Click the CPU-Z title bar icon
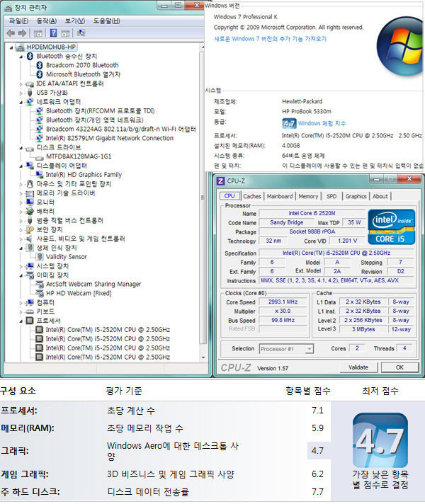The width and height of the screenshot is (425, 504). tap(221, 181)
